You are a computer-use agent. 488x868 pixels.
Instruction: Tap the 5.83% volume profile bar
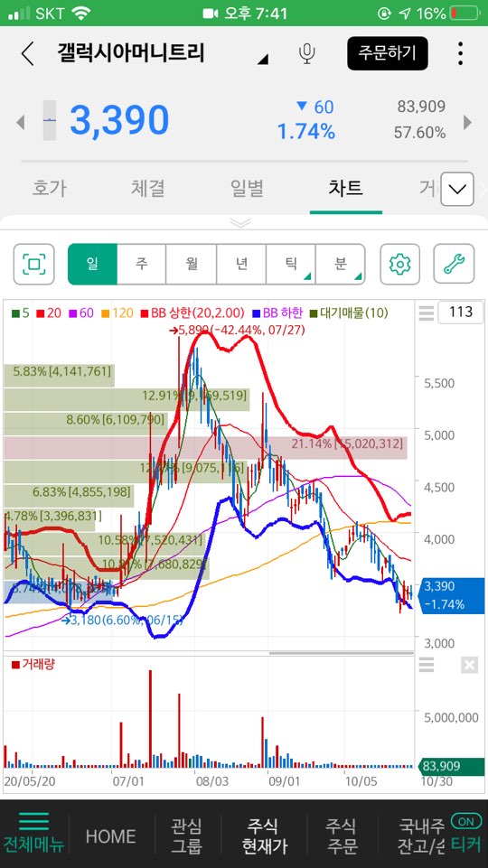click(60, 376)
